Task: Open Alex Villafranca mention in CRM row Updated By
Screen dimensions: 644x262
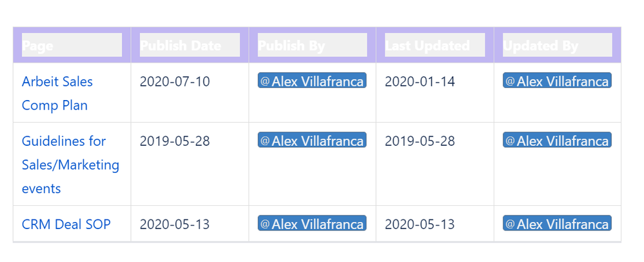Action: point(558,223)
